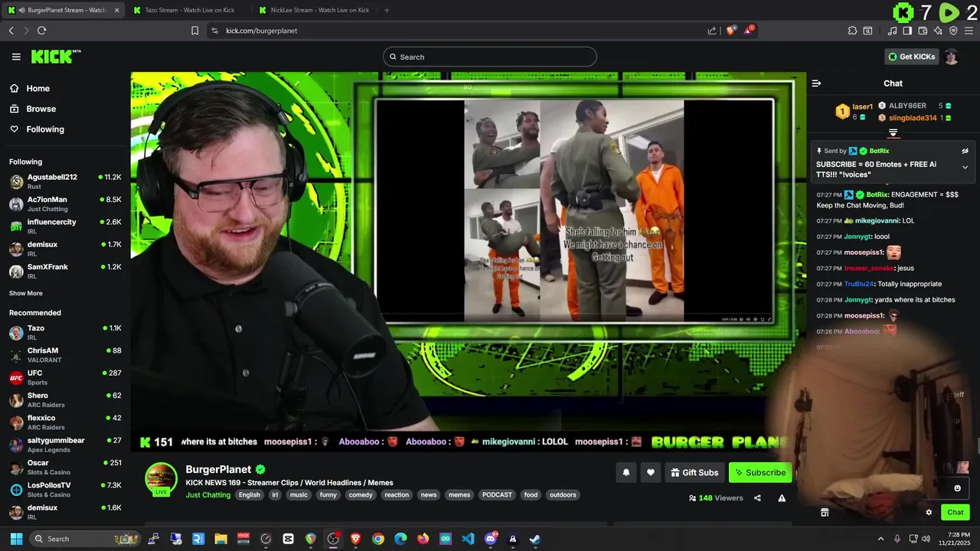
Task: Follow BurgerPlanet with heart button
Action: click(x=651, y=473)
